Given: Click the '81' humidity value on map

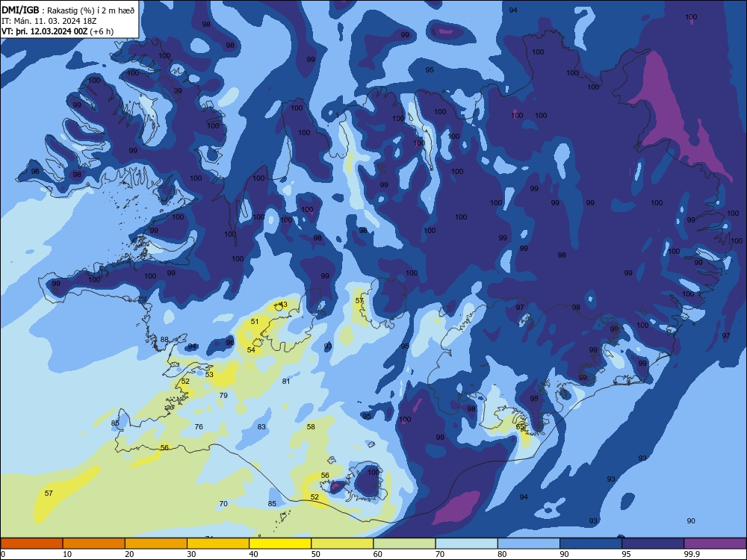Looking at the screenshot, I should tap(286, 381).
